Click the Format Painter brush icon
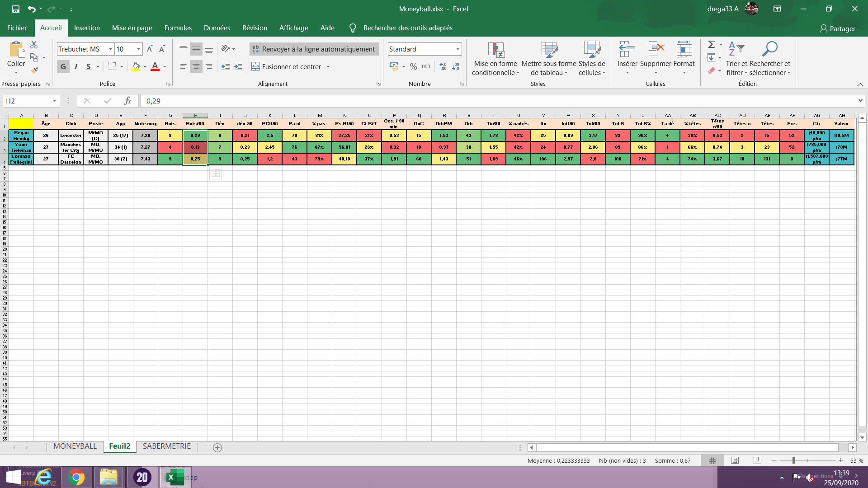 coord(34,70)
